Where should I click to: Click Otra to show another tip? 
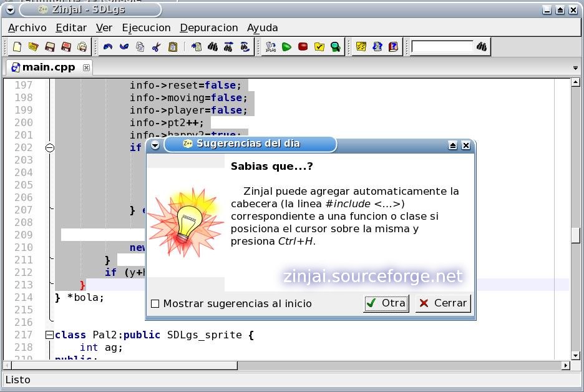click(x=386, y=303)
